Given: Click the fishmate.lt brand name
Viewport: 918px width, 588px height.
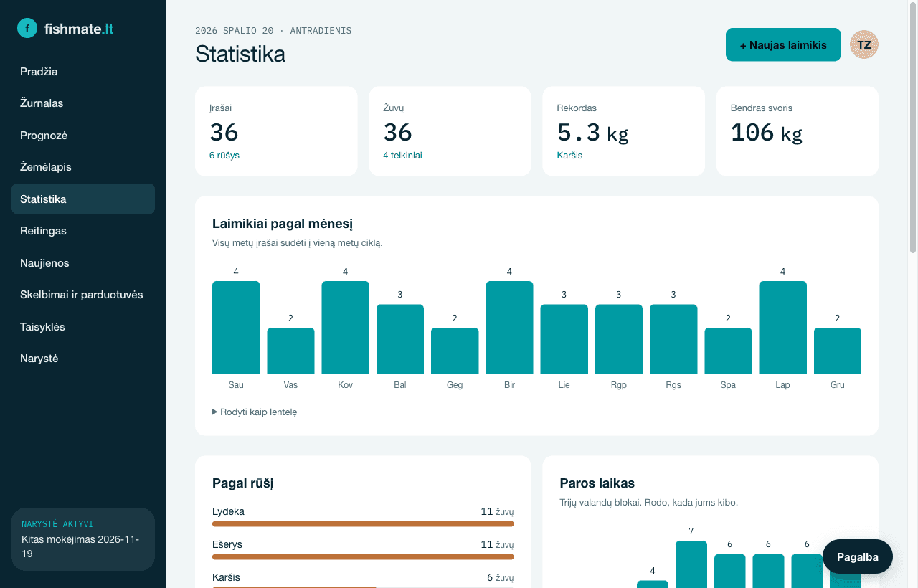Looking at the screenshot, I should pos(79,29).
